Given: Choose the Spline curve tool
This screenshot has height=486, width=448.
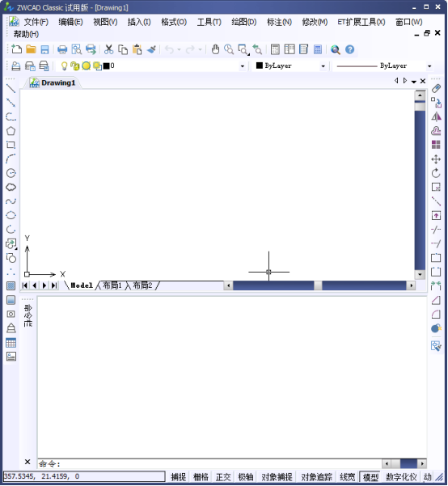Looking at the screenshot, I should 11,201.
